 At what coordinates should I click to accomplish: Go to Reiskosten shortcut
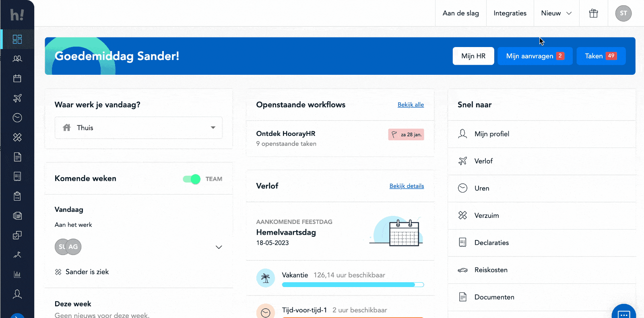(x=542, y=270)
